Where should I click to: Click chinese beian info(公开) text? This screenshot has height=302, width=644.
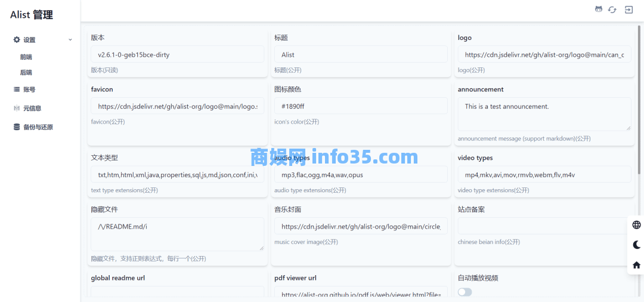489,242
